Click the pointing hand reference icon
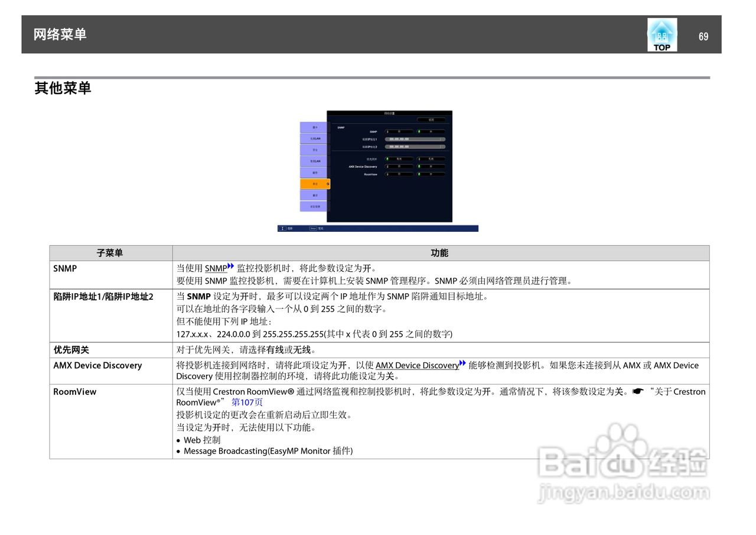The image size is (756, 535). [x=637, y=391]
